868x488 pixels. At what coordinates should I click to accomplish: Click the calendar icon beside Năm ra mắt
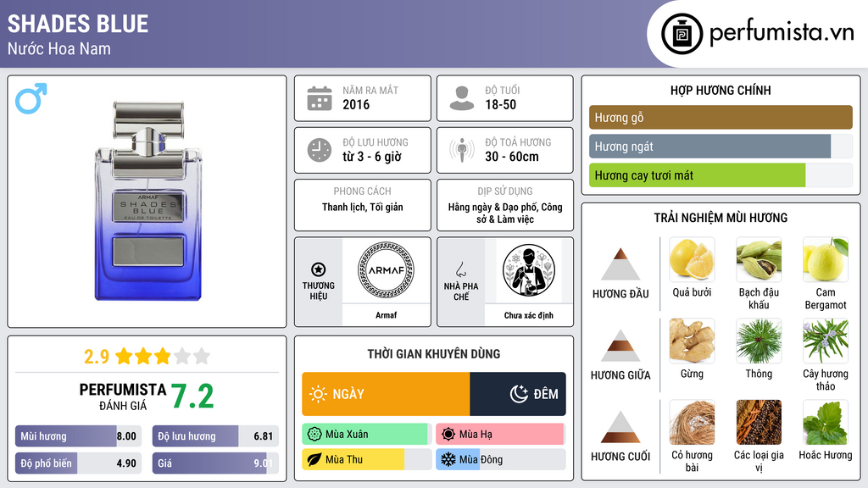(x=320, y=98)
